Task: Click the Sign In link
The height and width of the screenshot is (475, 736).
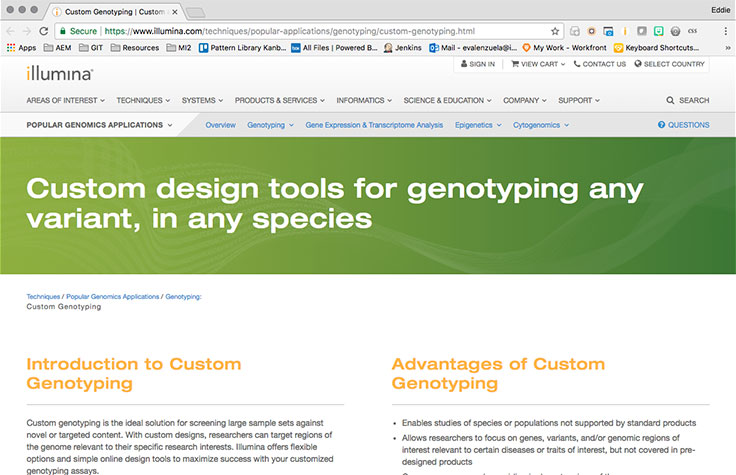Action: point(477,64)
